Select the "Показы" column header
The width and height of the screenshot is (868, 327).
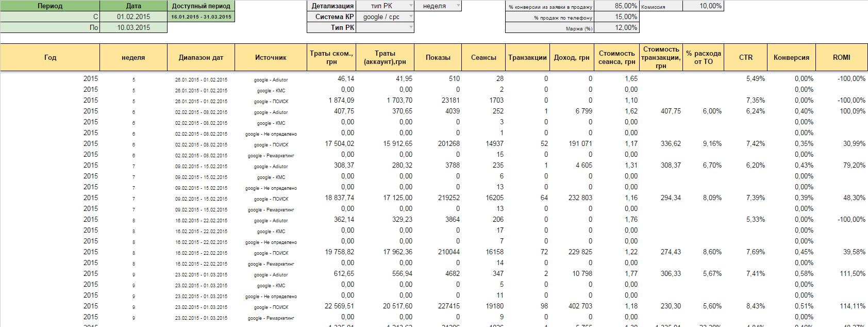click(x=438, y=57)
